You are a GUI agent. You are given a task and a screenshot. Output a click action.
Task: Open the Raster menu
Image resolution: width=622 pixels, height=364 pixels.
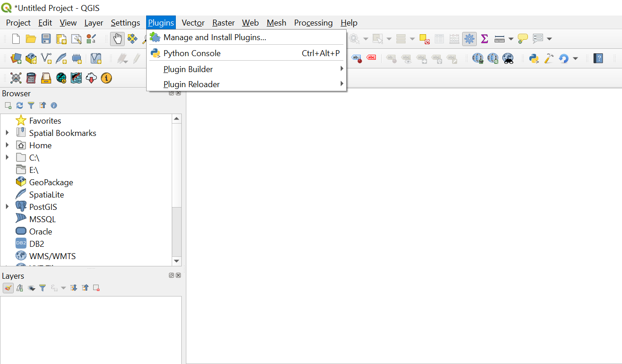pyautogui.click(x=223, y=23)
